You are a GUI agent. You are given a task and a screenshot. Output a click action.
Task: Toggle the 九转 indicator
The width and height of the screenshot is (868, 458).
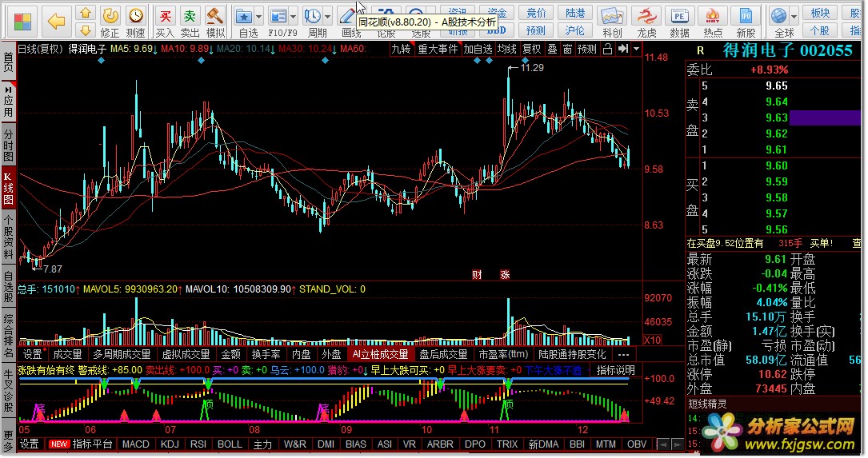(x=402, y=50)
